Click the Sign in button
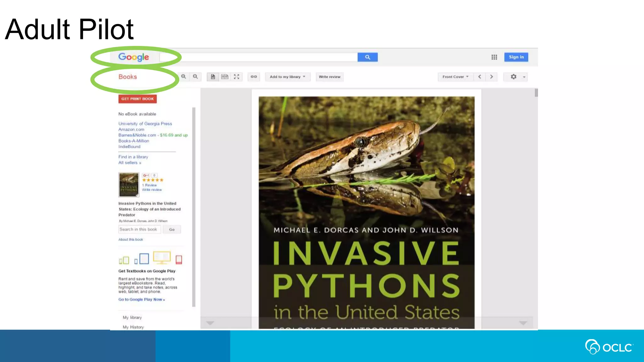This screenshot has height=362, width=644. pos(516,57)
